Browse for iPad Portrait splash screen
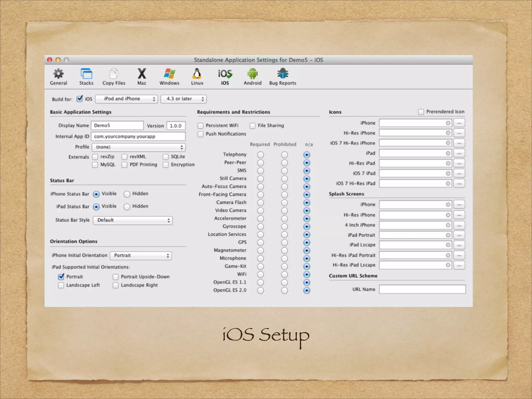The image size is (532, 399). 459,235
